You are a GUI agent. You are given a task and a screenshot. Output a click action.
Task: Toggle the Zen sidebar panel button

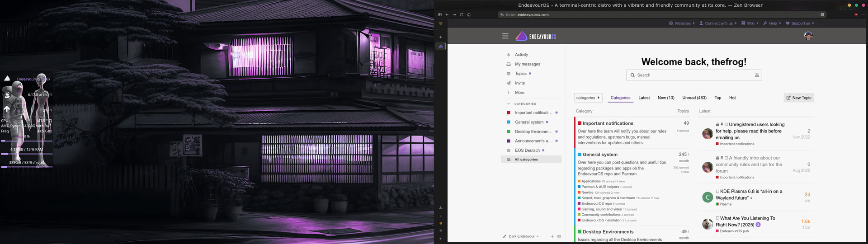pos(440,15)
